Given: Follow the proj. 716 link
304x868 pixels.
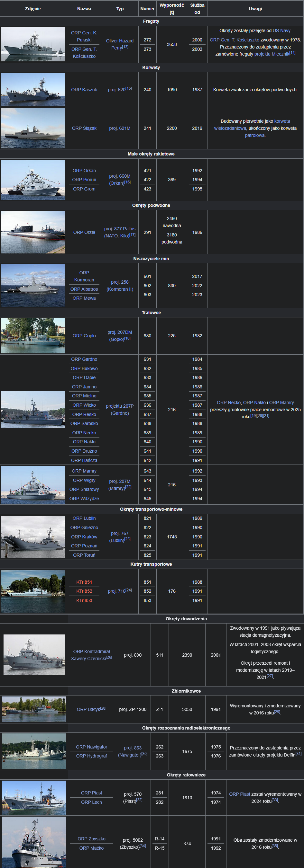Looking at the screenshot, I should tap(117, 591).
